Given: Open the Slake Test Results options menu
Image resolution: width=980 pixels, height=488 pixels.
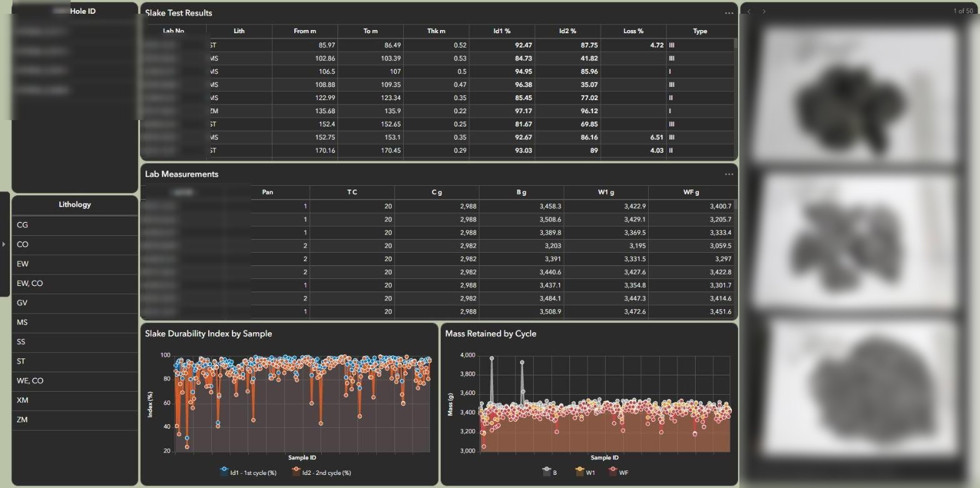Looking at the screenshot, I should [x=729, y=13].
